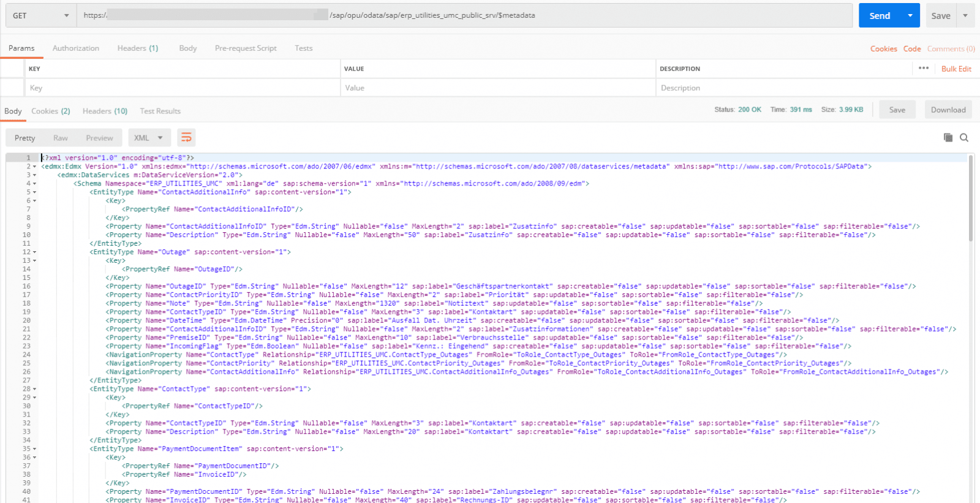Select the response Body tab
The height and width of the screenshot is (503, 980).
pos(13,111)
